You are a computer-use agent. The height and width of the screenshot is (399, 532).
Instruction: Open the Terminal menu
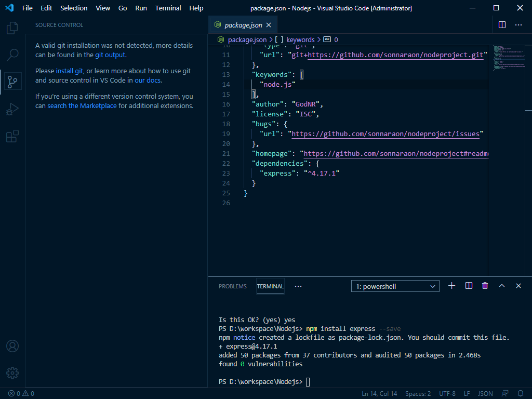(168, 8)
